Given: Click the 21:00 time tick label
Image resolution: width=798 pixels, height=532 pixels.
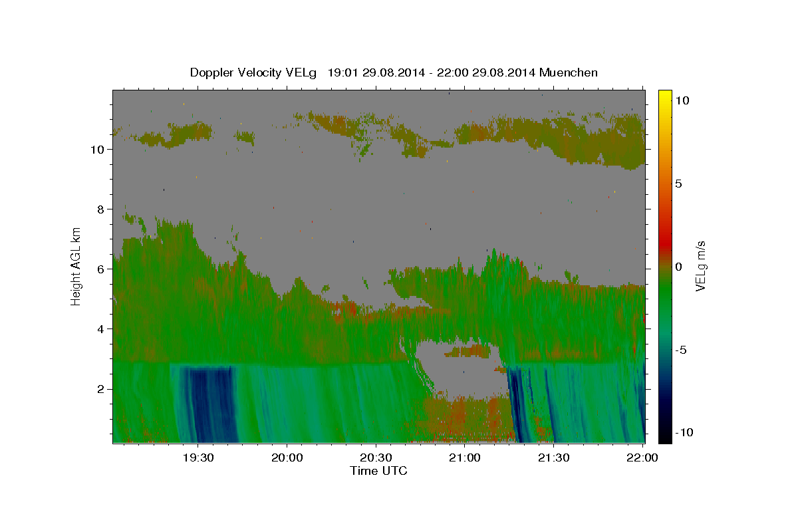Looking at the screenshot, I should click(x=465, y=457).
